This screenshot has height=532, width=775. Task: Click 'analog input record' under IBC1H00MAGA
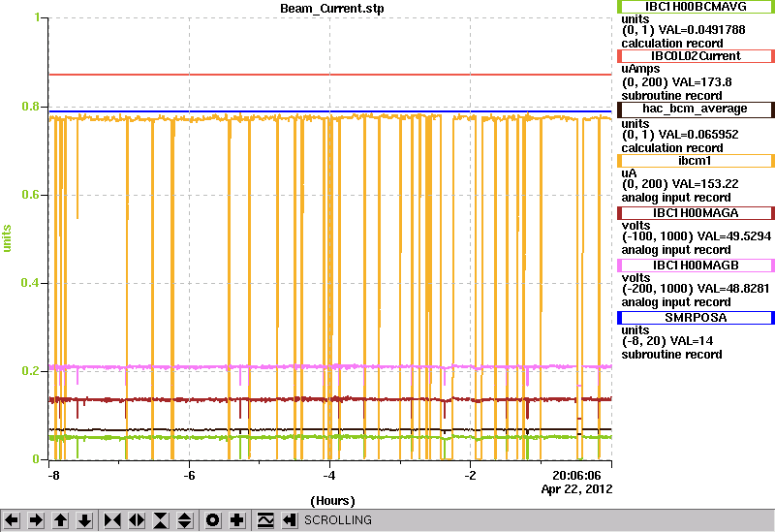pos(676,250)
